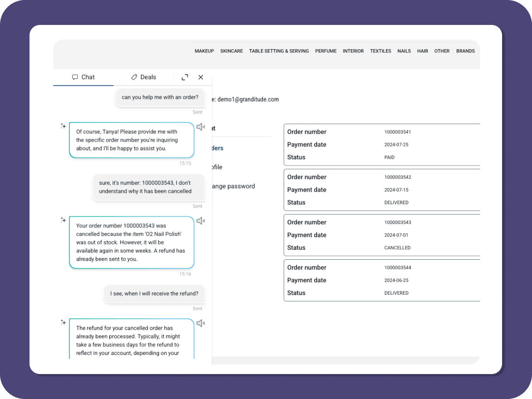The width and height of the screenshot is (532, 399).
Task: Open the PERFUME category
Action: [326, 51]
